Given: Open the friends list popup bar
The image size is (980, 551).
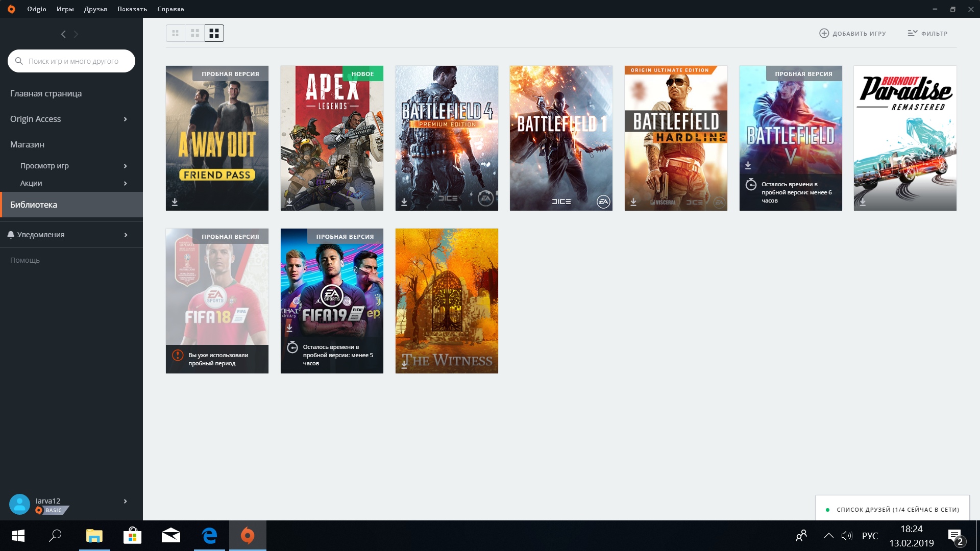Looking at the screenshot, I should pos(892,509).
